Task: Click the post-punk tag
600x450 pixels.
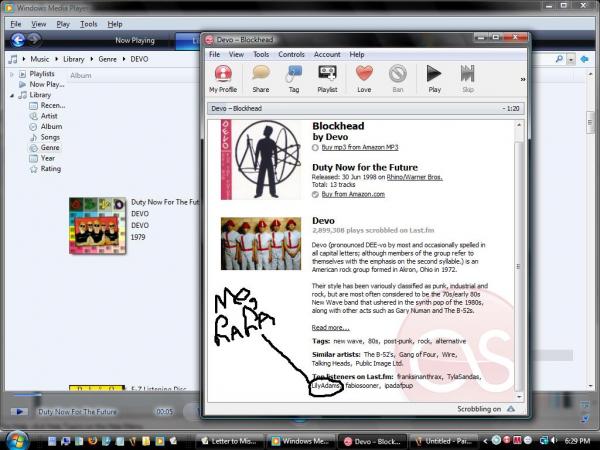Action: (397, 341)
